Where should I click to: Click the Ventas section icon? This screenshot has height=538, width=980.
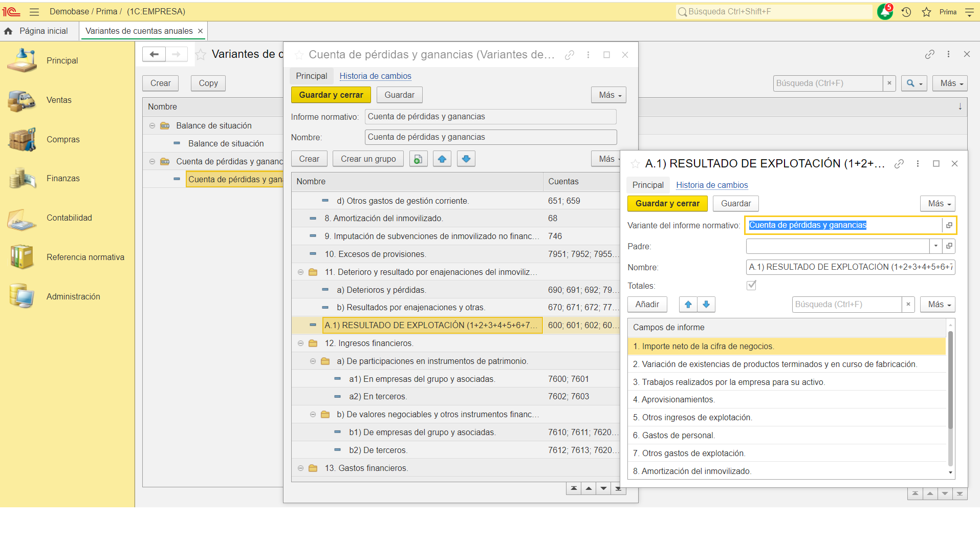(x=21, y=100)
